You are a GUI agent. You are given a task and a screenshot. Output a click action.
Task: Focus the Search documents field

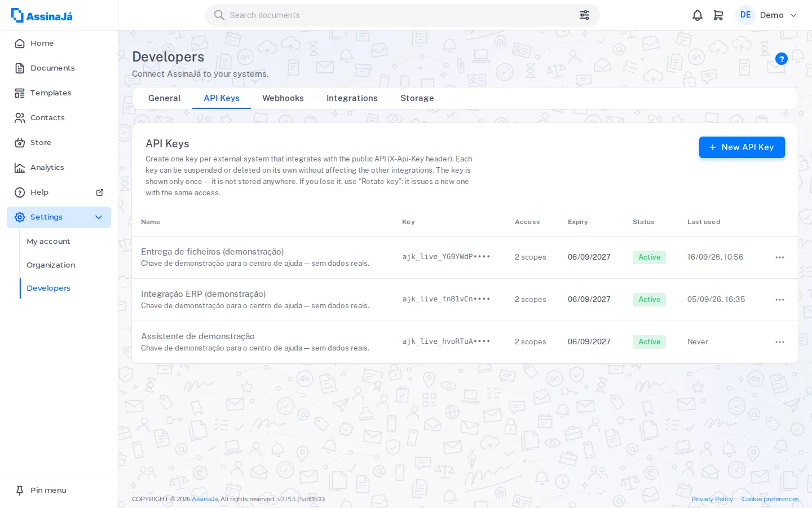[403, 15]
